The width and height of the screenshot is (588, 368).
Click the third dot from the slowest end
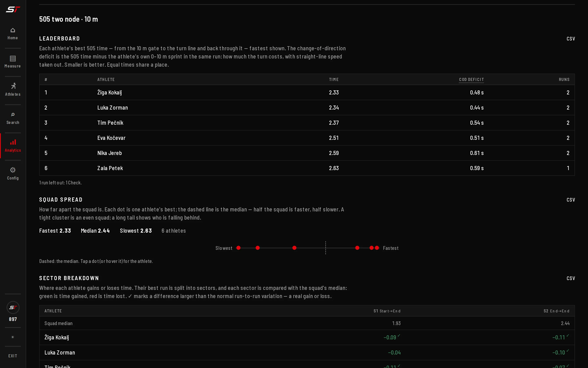(294, 248)
